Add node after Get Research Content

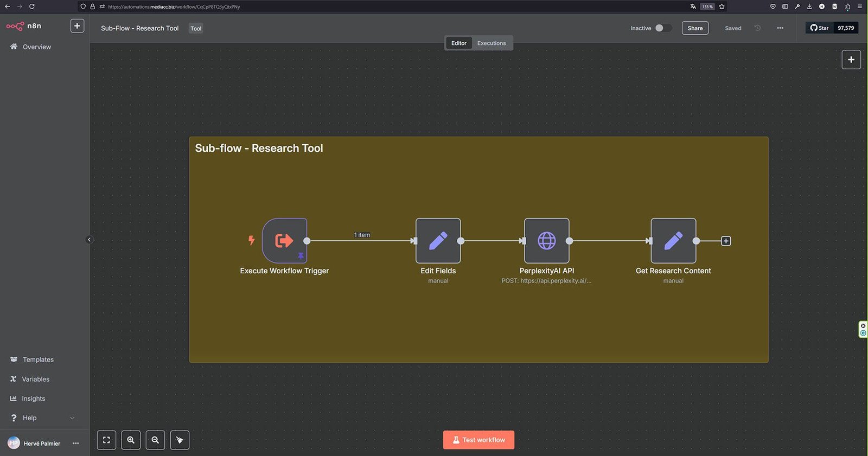726,241
